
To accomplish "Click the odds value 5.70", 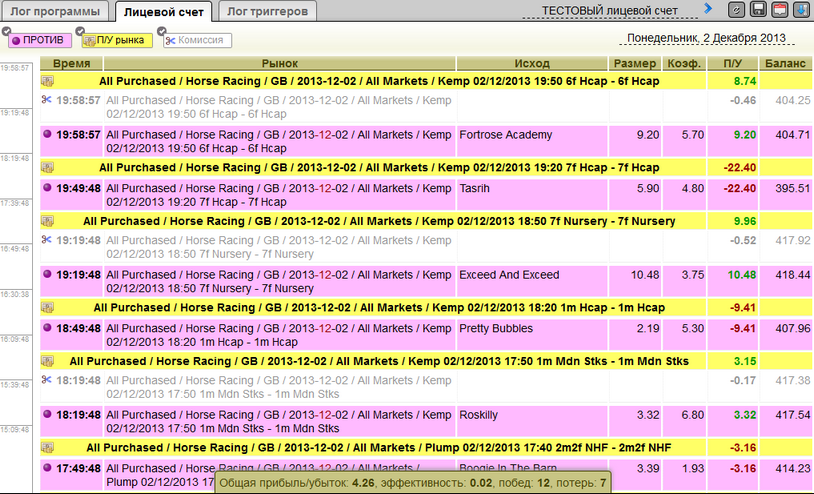I will [693, 135].
